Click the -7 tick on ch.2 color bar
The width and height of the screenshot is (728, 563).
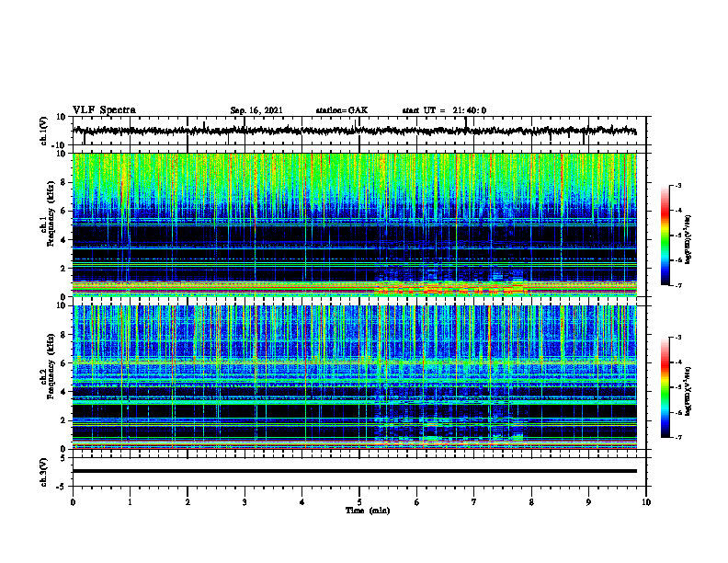point(678,437)
